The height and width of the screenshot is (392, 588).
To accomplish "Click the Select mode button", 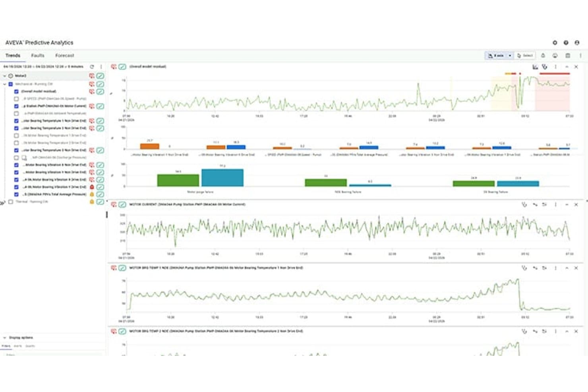I will pyautogui.click(x=525, y=56).
